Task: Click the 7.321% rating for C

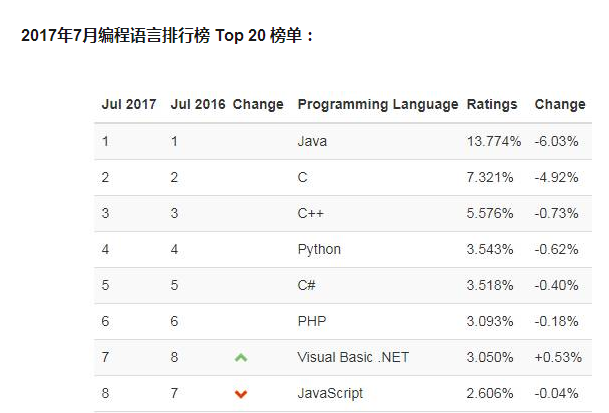Action: pyautogui.click(x=490, y=177)
